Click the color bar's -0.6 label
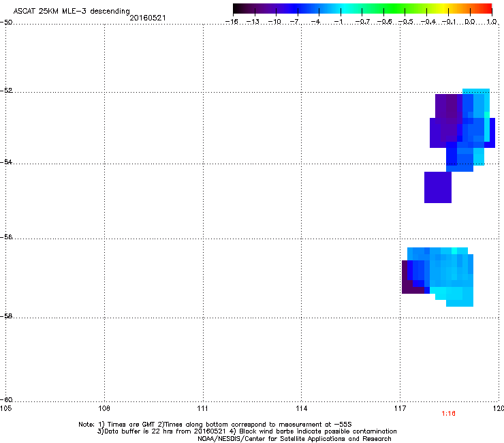This screenshot has width=504, height=443. click(x=384, y=22)
